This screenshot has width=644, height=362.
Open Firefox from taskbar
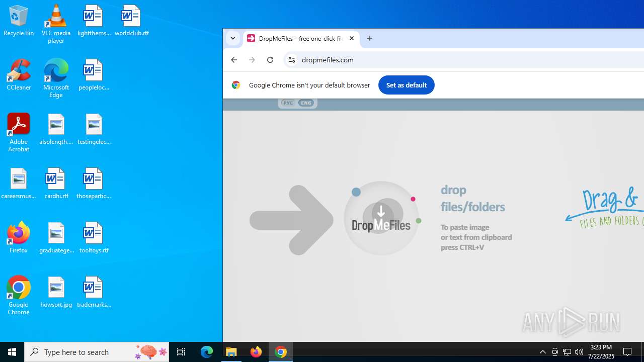[256, 352]
